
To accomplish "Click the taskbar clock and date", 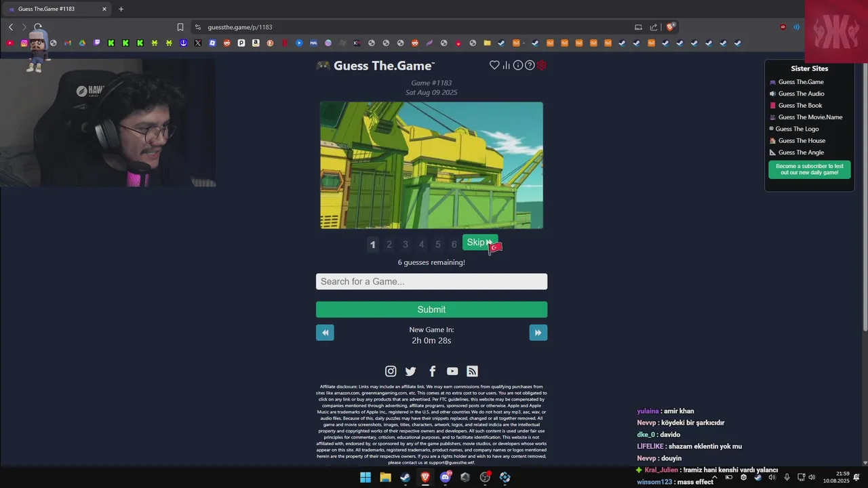I will 836,477.
